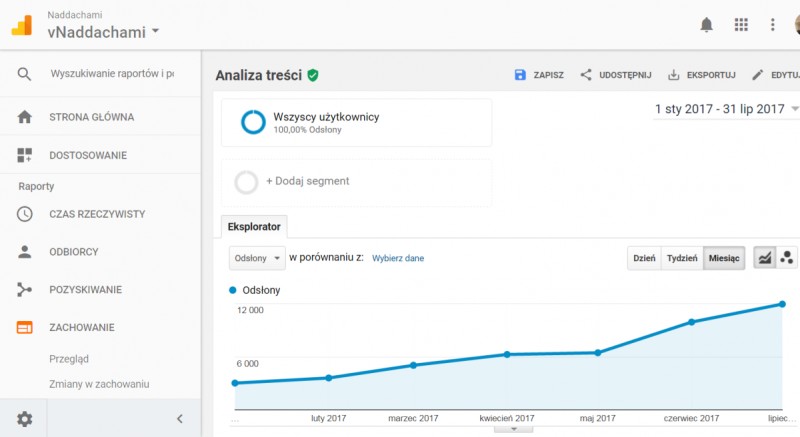Set graph granularity to Dzień

644,258
